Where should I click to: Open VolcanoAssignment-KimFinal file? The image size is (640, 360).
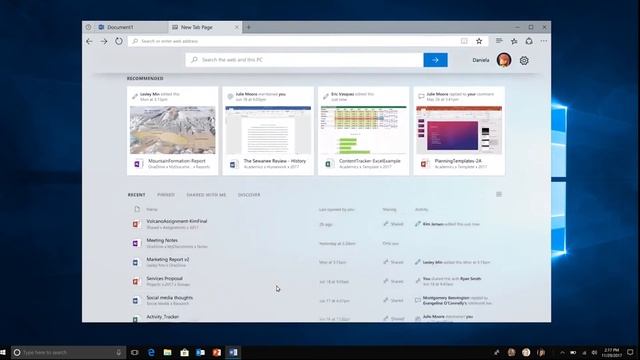177,221
